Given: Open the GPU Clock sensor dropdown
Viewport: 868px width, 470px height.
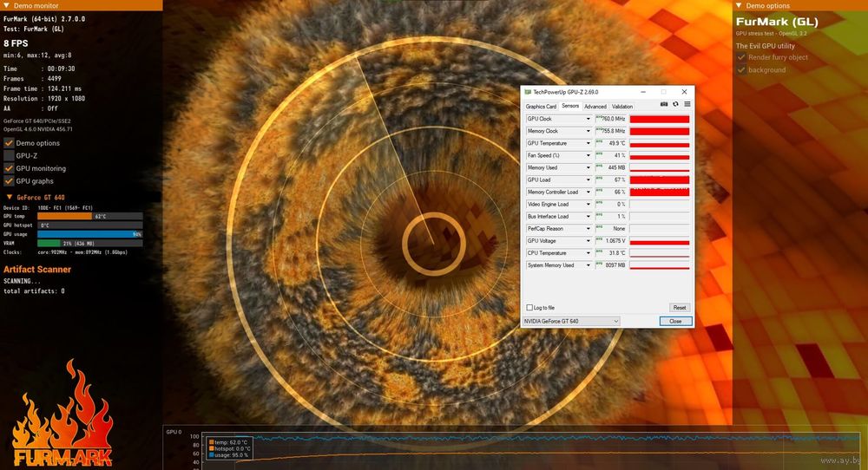Looking at the screenshot, I should pos(588,119).
